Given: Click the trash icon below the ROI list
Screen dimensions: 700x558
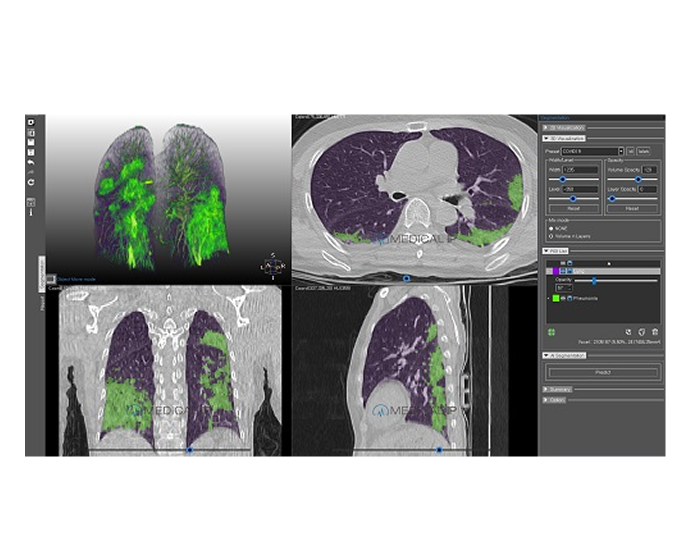Looking at the screenshot, I should tap(655, 331).
